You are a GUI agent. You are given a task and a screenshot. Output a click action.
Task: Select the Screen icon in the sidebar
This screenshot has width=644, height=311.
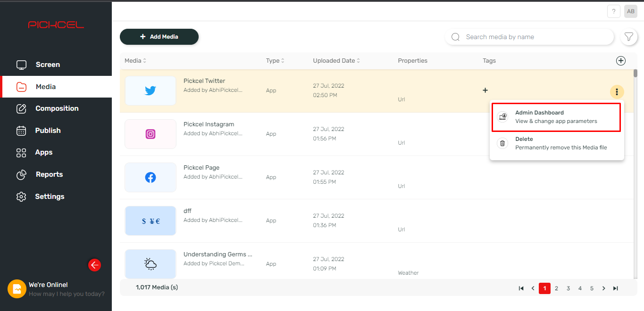(x=22, y=65)
